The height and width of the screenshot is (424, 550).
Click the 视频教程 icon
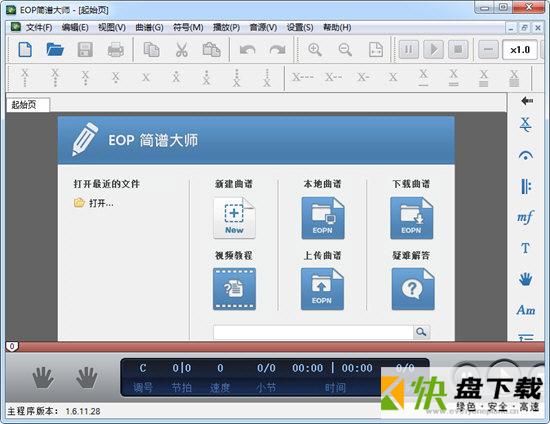[234, 289]
